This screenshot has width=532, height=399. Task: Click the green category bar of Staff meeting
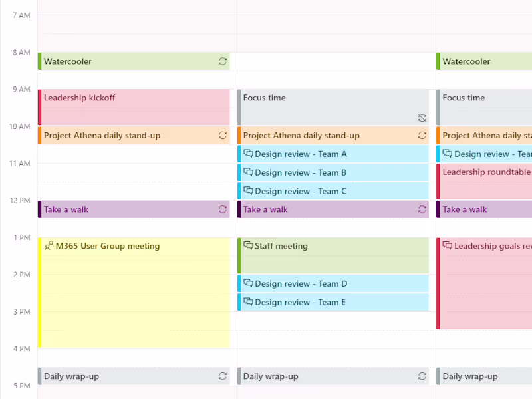click(239, 255)
